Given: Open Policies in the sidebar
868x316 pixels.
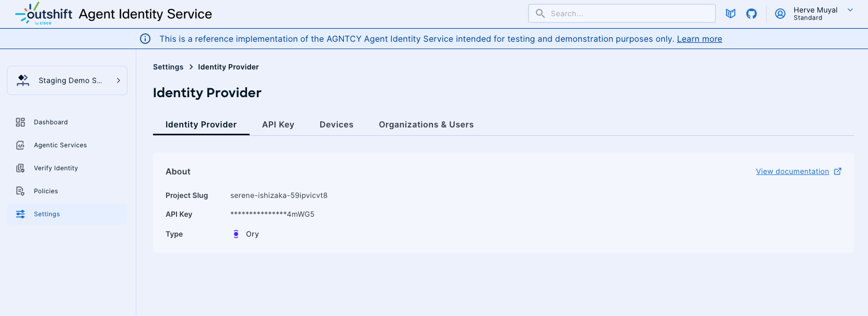Looking at the screenshot, I should tap(67, 191).
